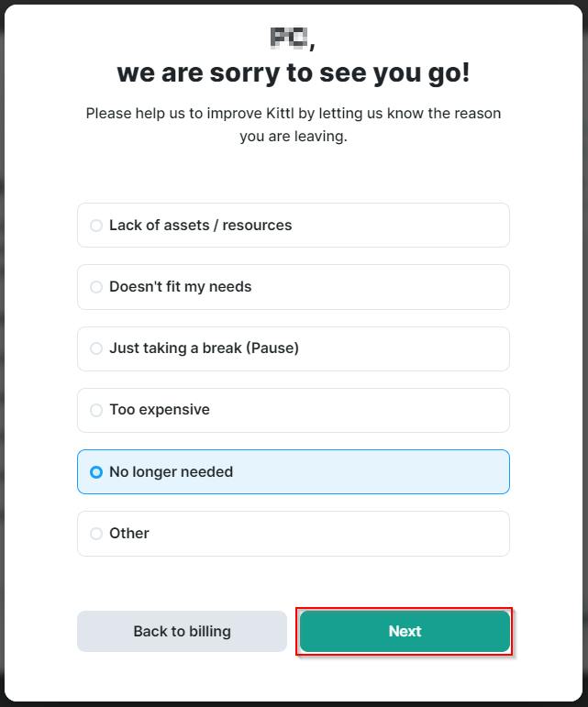Click the 'Doesn't fit my needs' label text
588x707 pixels.
[180, 287]
